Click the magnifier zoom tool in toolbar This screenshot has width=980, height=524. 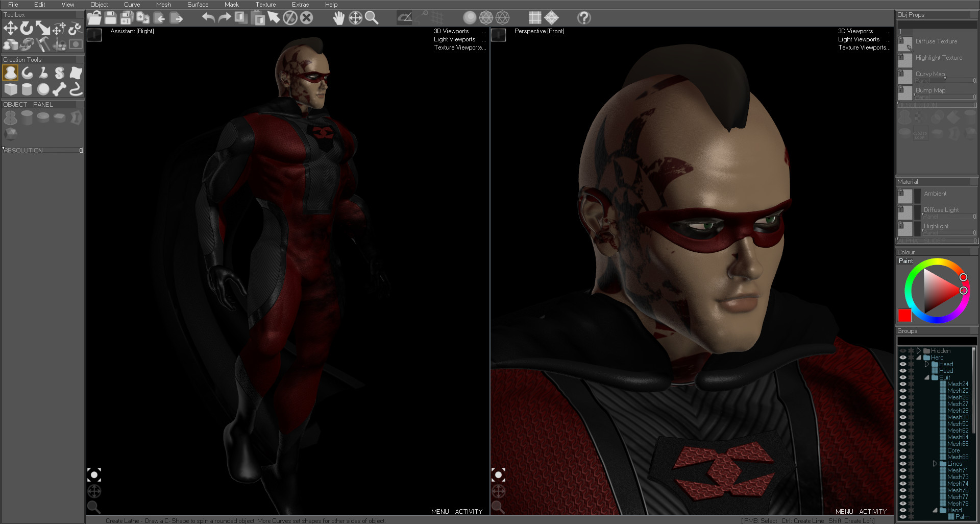pyautogui.click(x=372, y=18)
